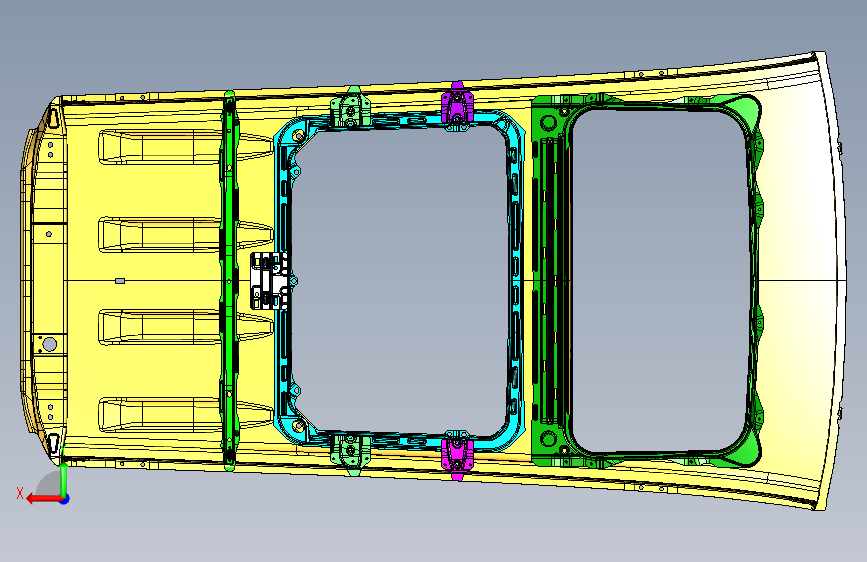Select the narrow green vertical cross member
The image size is (867, 562).
click(x=229, y=281)
